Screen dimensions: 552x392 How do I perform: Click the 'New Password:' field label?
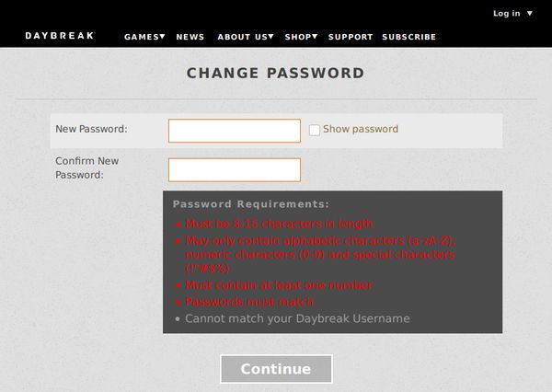pos(91,130)
